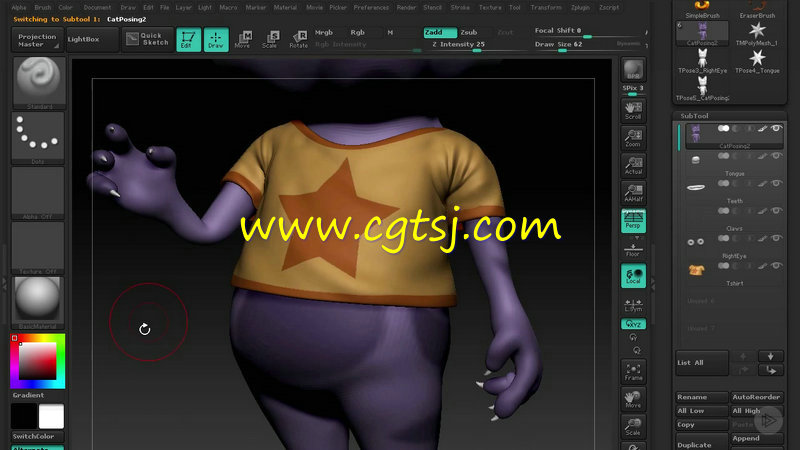Open the Render menu
Screen dimensions: 800x450
coord(406,7)
